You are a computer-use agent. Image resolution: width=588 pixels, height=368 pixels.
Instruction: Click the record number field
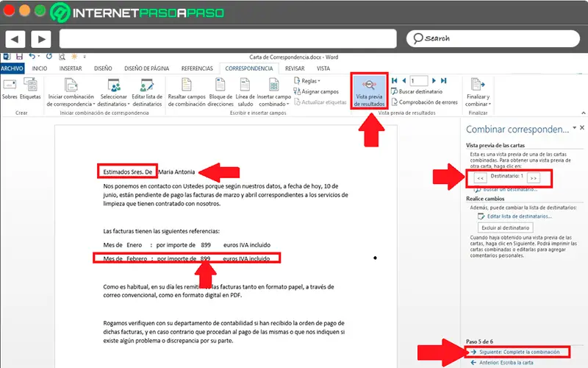418,81
